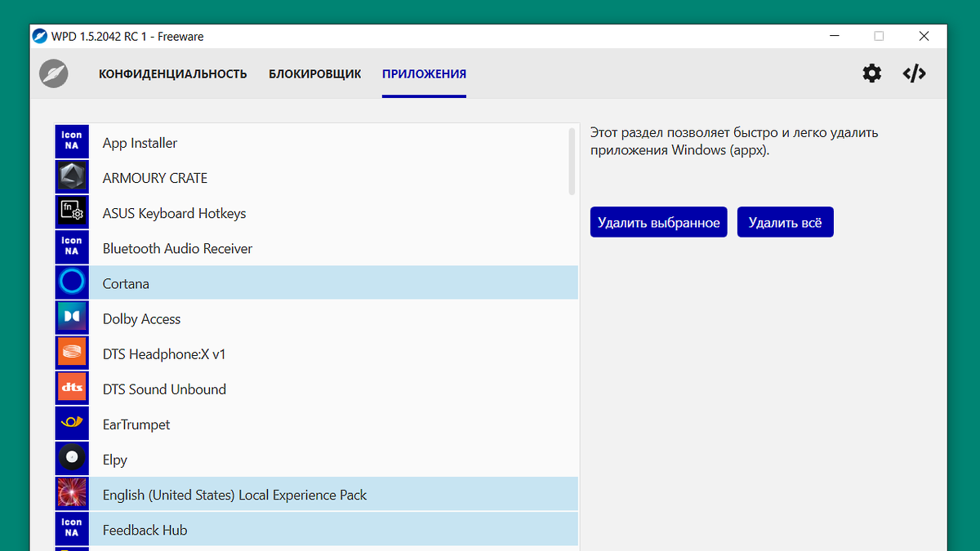Select ARMOURY CRATE in the list
The height and width of the screenshot is (551, 980).
[x=317, y=178]
